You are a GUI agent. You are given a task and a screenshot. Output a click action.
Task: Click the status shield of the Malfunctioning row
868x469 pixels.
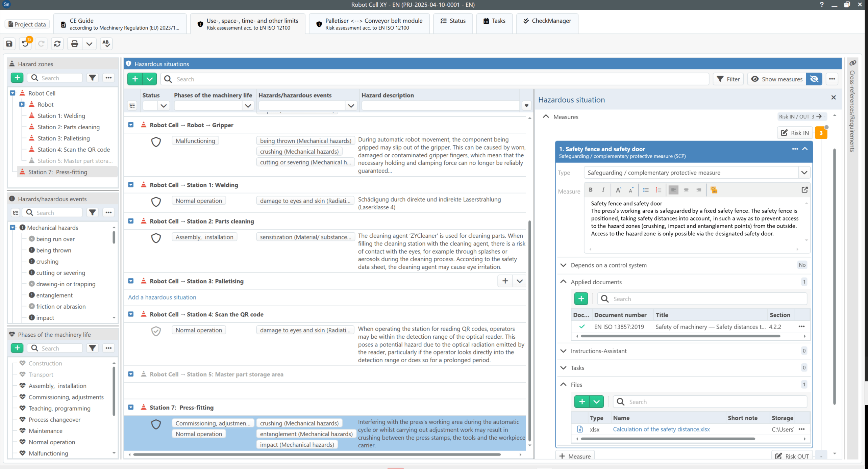tap(156, 141)
